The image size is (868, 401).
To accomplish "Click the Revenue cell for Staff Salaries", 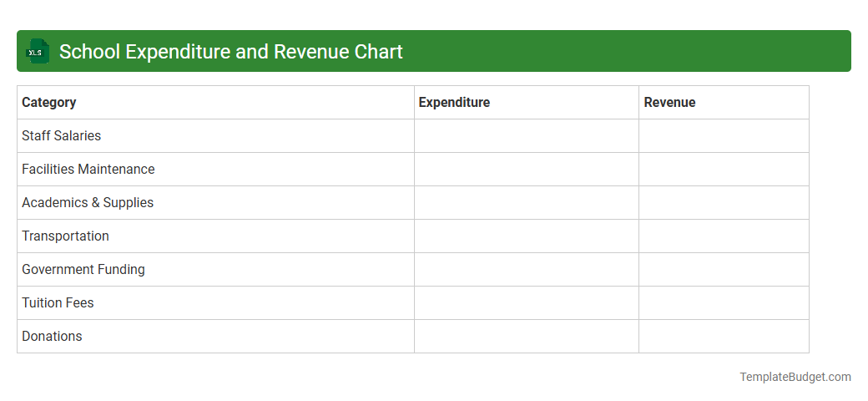I will [x=724, y=135].
